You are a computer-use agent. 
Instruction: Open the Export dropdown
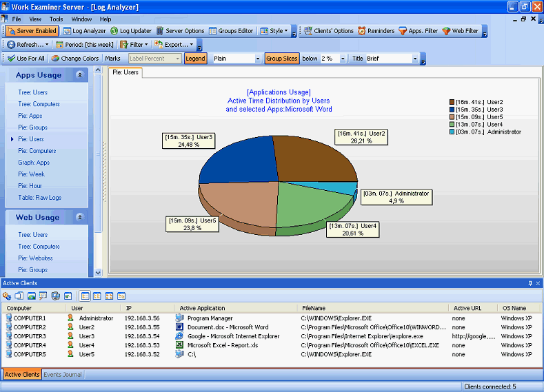(x=174, y=45)
